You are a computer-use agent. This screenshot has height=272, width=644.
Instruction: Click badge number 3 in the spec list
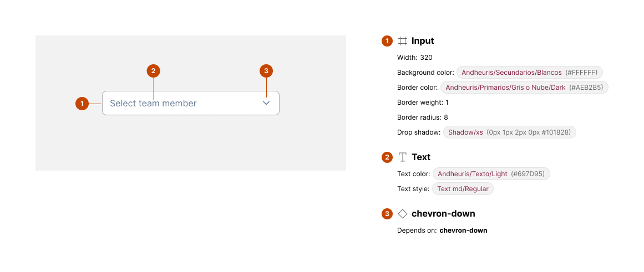tap(387, 214)
